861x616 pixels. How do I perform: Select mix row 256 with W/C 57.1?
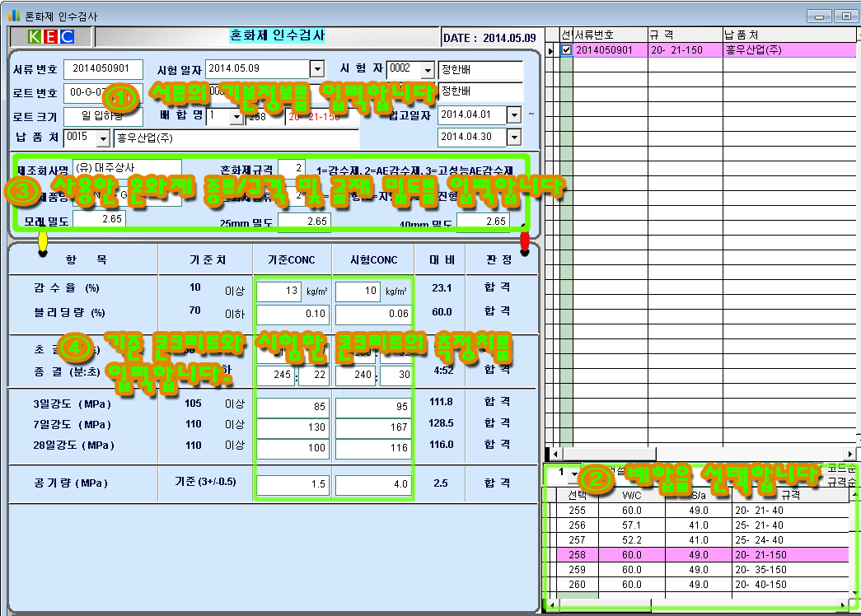coord(703,525)
